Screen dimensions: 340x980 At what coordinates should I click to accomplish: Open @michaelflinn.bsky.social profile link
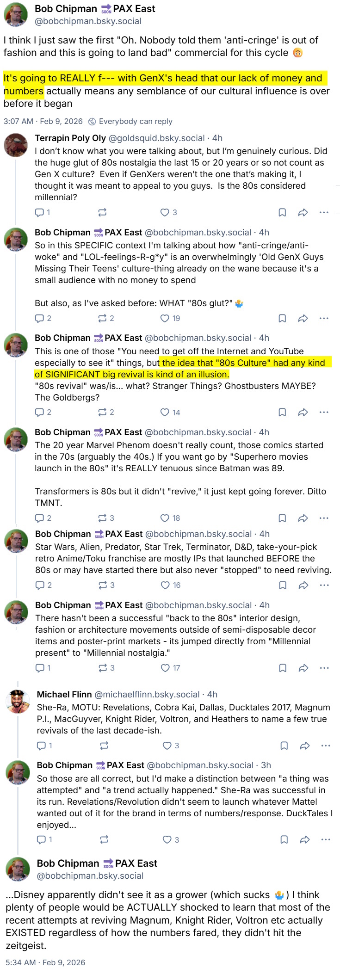point(147,695)
